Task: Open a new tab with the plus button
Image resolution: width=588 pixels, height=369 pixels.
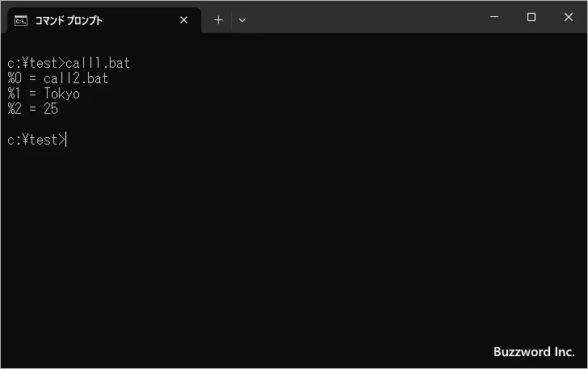Action: [218, 20]
